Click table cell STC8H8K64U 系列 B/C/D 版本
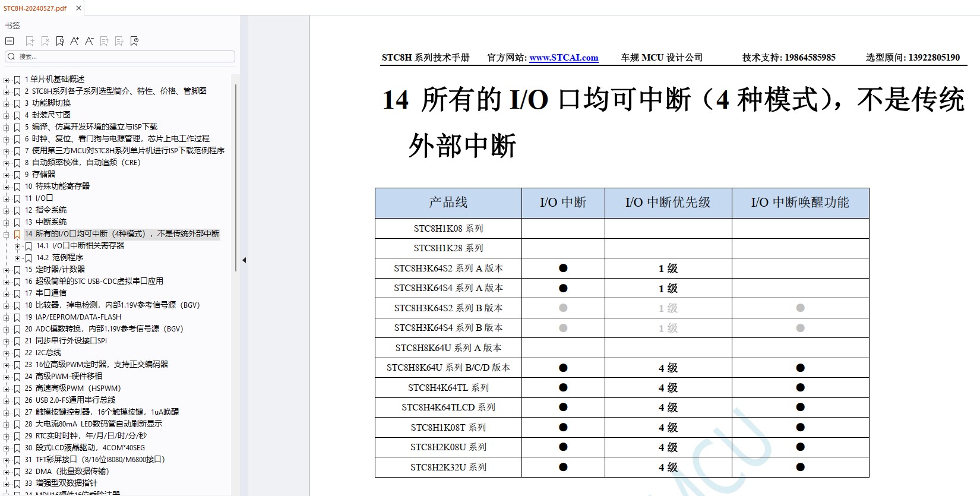 (448, 368)
